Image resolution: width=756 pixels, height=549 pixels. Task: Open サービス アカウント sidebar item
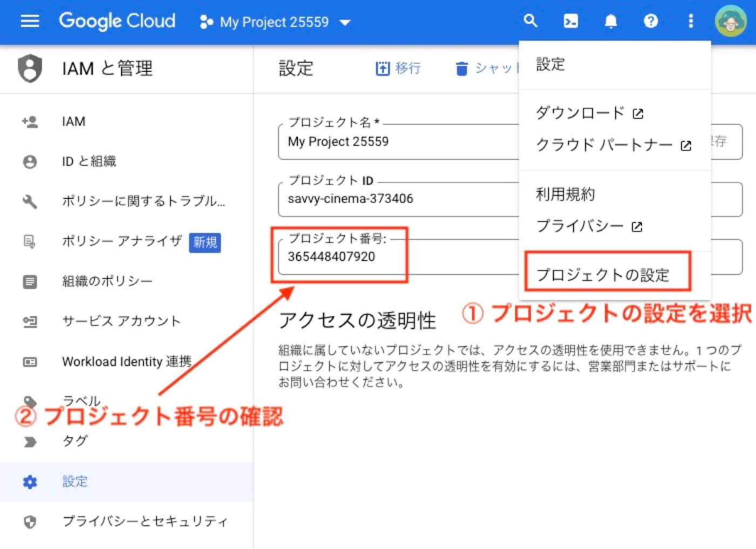(127, 321)
